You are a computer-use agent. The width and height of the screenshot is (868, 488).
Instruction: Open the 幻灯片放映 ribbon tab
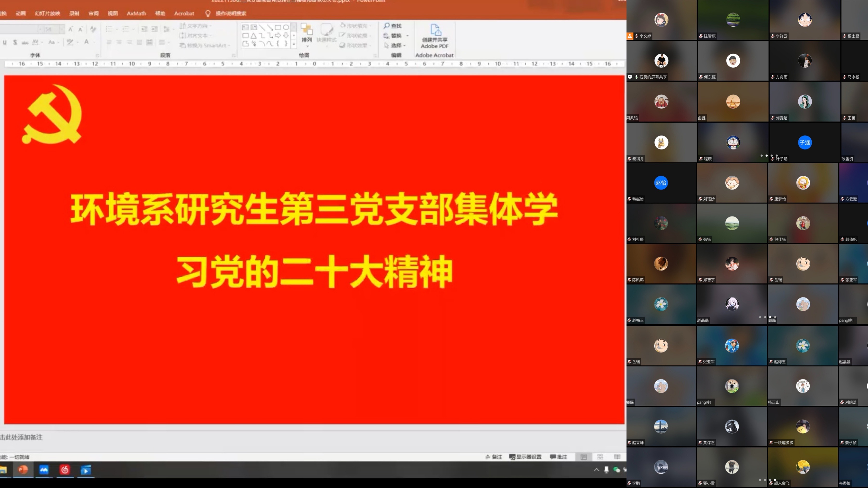point(47,13)
